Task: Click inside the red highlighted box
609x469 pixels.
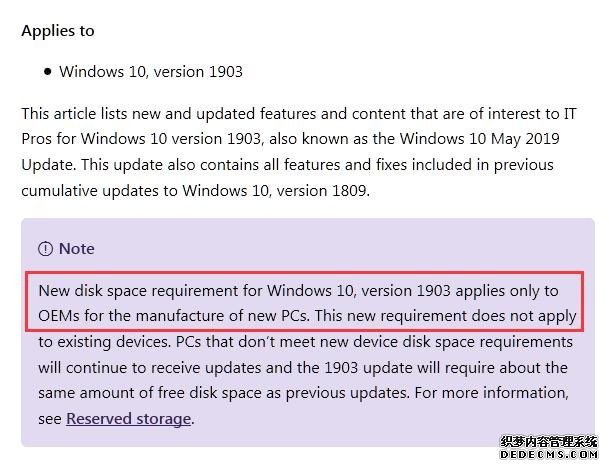Action: point(304,302)
